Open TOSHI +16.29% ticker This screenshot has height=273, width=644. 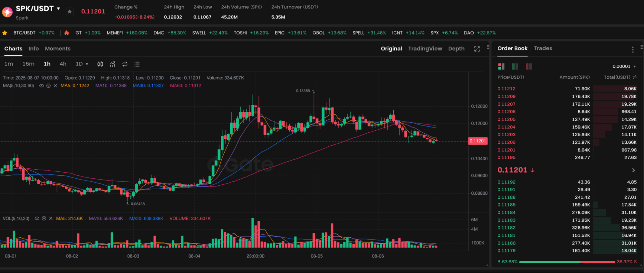click(x=251, y=33)
